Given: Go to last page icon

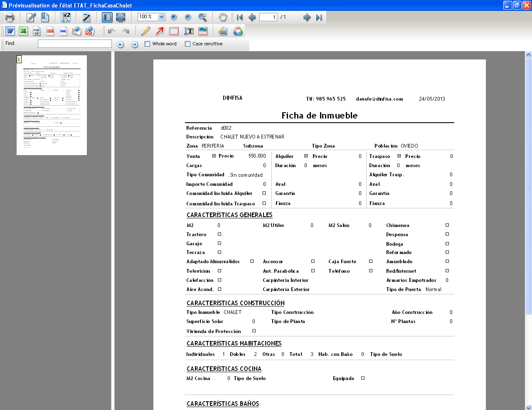Looking at the screenshot, I should (319, 17).
